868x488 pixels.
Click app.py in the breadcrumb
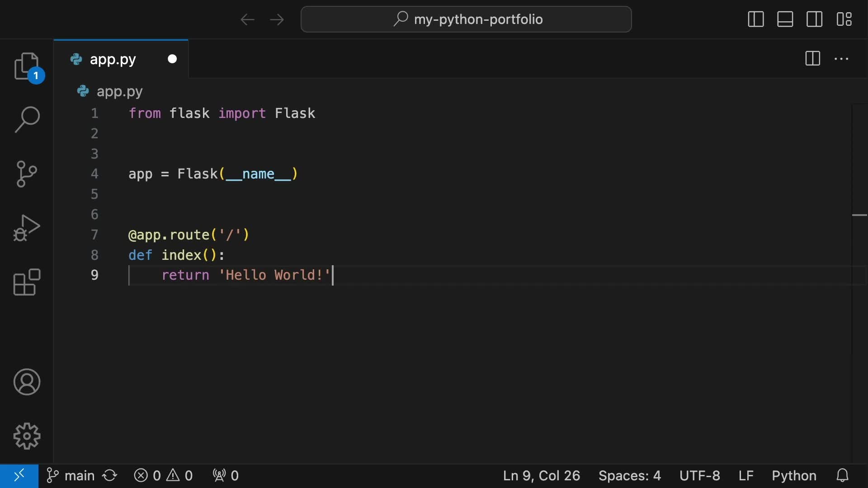click(x=119, y=91)
